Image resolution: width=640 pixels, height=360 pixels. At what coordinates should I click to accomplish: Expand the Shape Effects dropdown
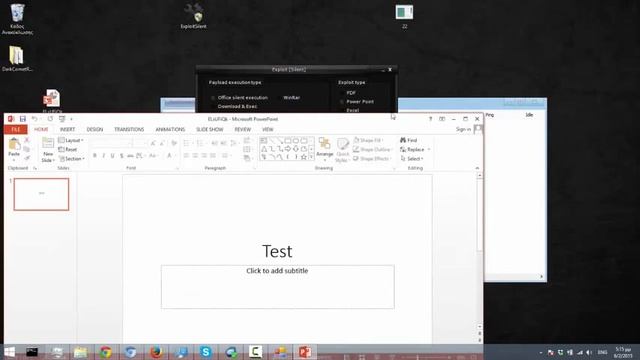pos(372,158)
